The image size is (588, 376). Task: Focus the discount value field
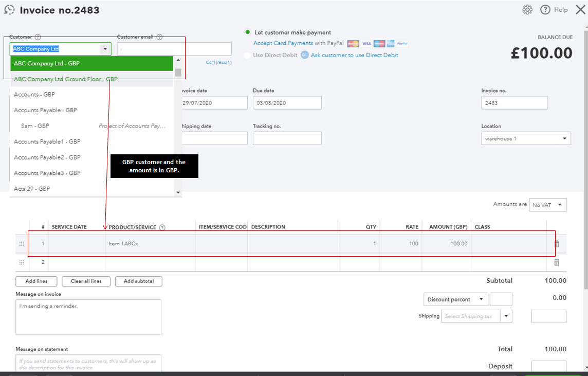click(x=501, y=299)
